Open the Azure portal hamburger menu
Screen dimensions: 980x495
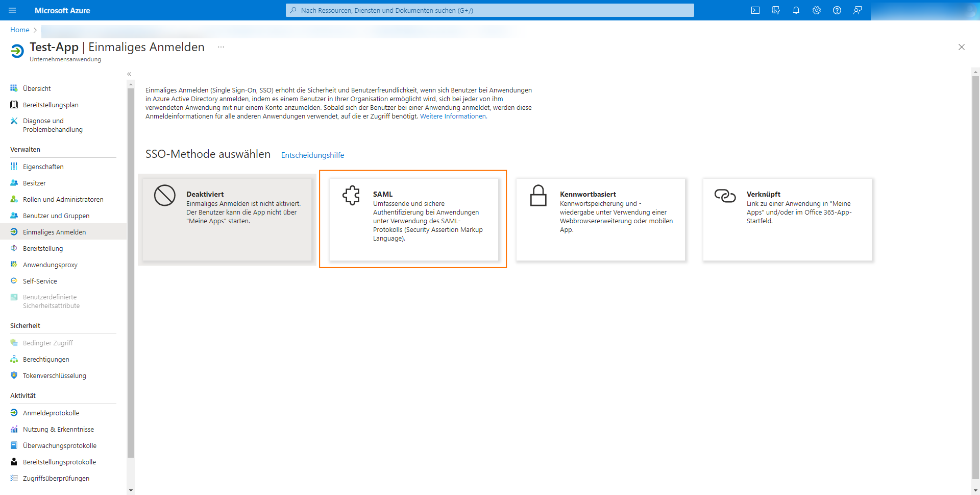pos(13,10)
